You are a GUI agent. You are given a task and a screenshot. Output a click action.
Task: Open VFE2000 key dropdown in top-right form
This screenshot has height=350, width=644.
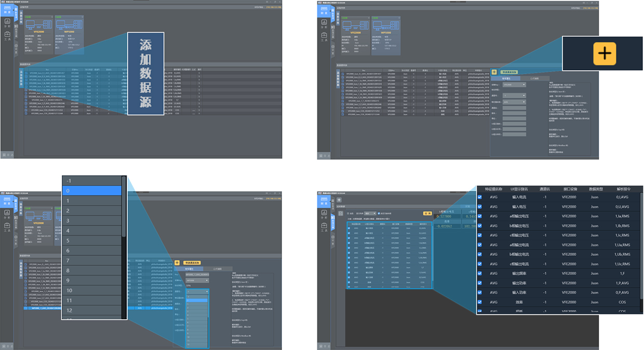pos(515,84)
